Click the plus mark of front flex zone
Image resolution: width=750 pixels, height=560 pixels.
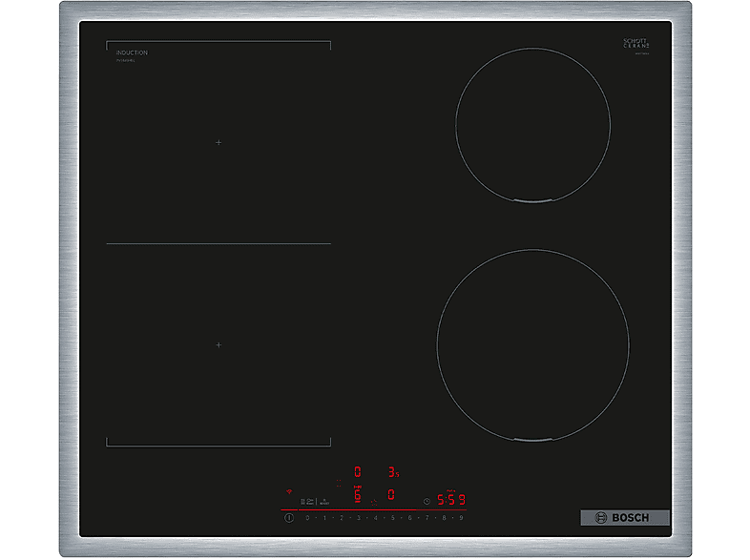(219, 344)
